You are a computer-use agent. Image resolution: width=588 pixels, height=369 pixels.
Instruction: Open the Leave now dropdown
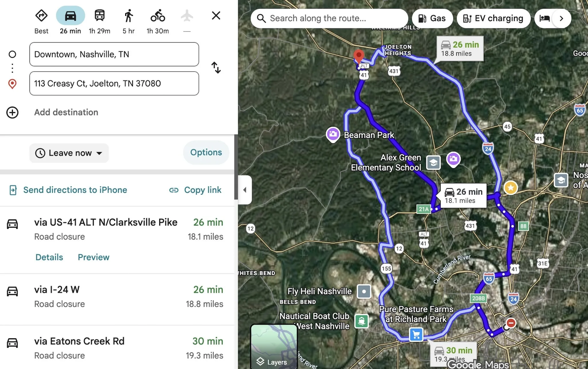69,153
